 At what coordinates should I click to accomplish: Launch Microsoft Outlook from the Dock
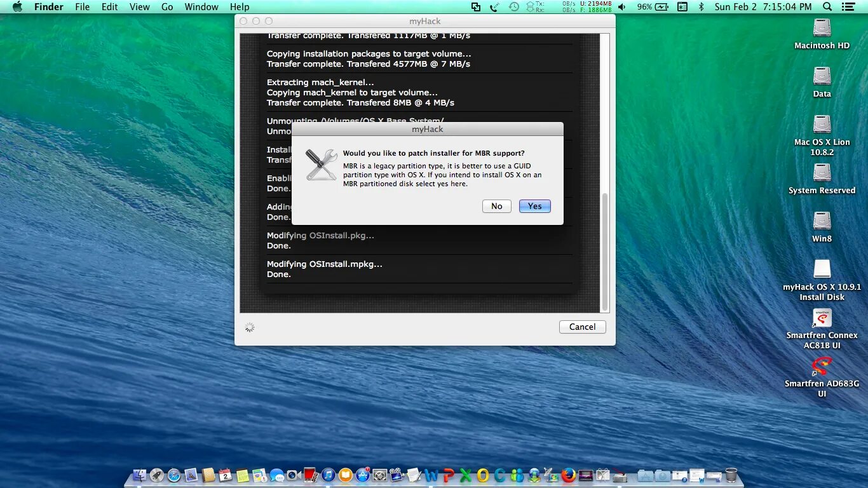click(482, 475)
